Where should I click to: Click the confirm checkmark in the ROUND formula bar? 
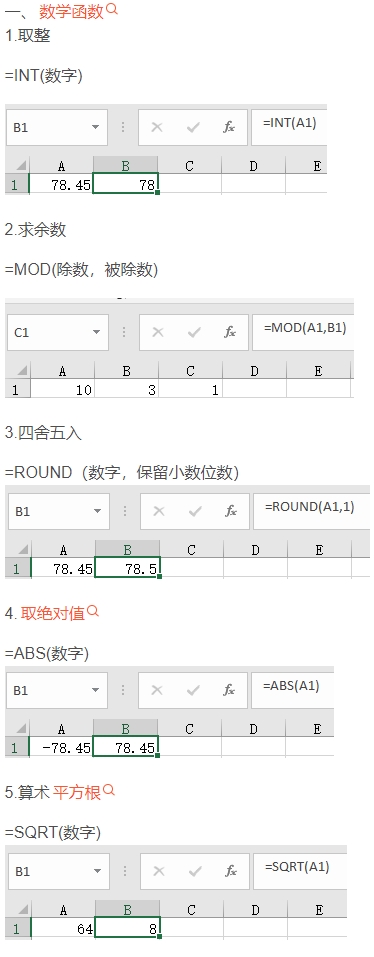coord(195,511)
